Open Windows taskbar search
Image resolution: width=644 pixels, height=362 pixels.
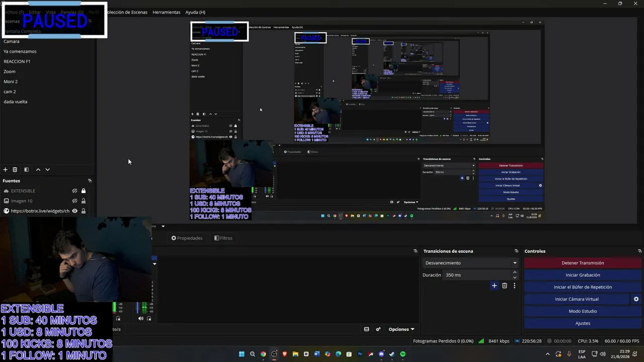pyautogui.click(x=253, y=354)
